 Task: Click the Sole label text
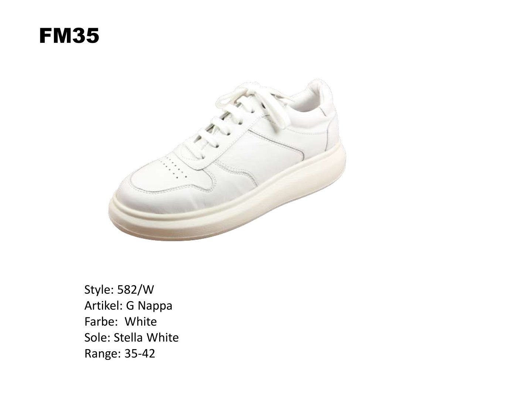coord(98,338)
